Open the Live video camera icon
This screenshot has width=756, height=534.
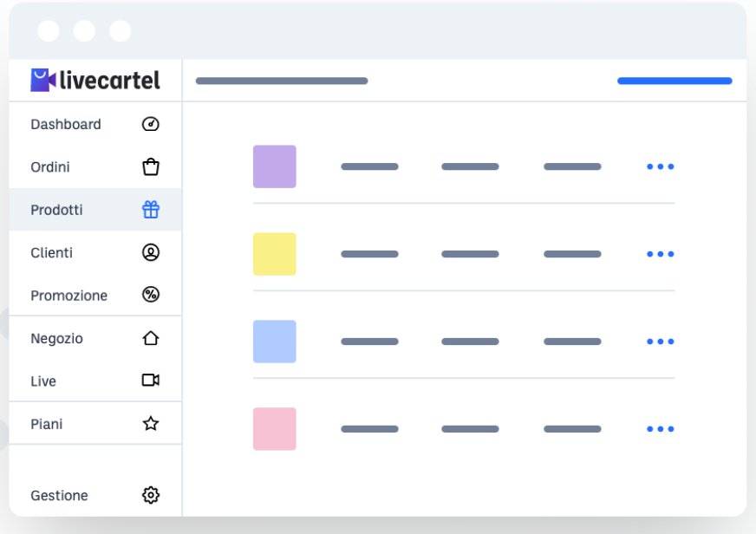pyautogui.click(x=151, y=381)
